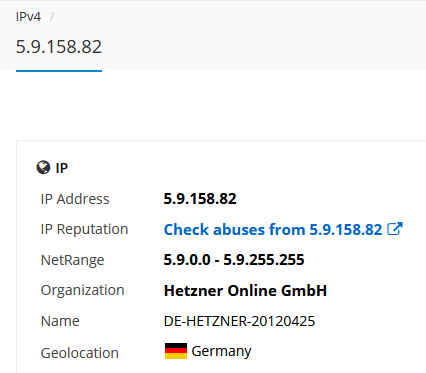Select the 5.9.158.82 page title tab
Image resolution: width=426 pixels, height=373 pixels.
pyautogui.click(x=59, y=47)
